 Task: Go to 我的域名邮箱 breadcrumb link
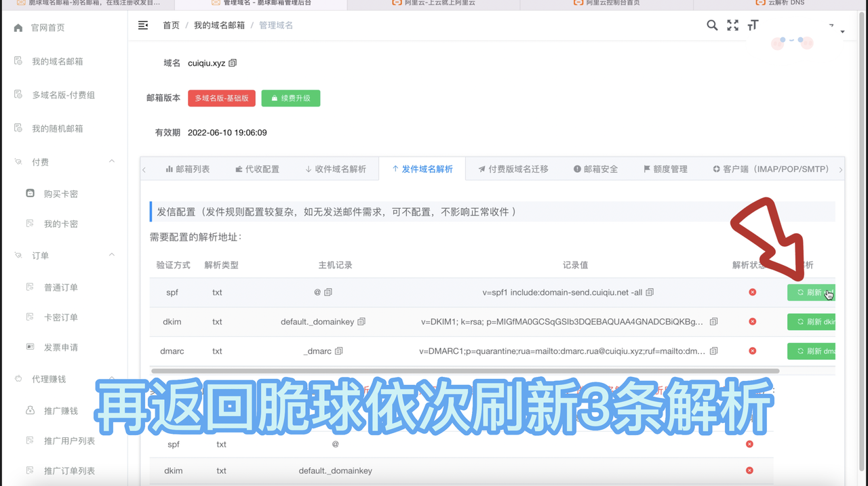219,25
